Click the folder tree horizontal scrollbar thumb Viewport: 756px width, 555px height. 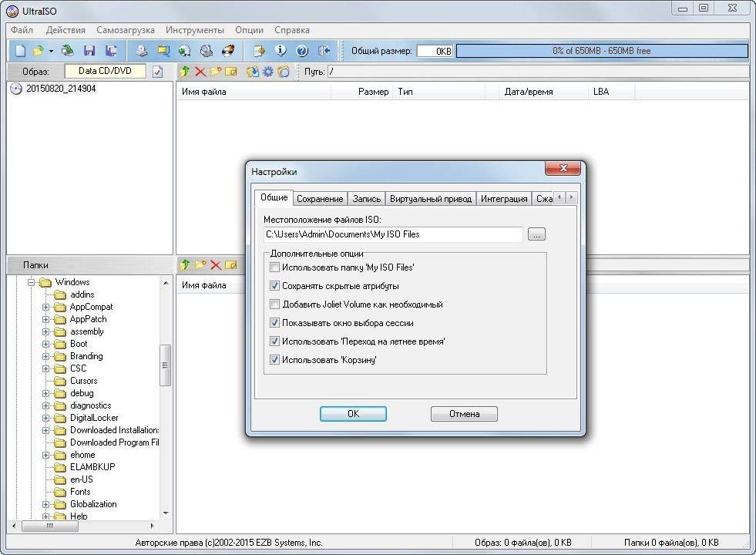coord(50,526)
